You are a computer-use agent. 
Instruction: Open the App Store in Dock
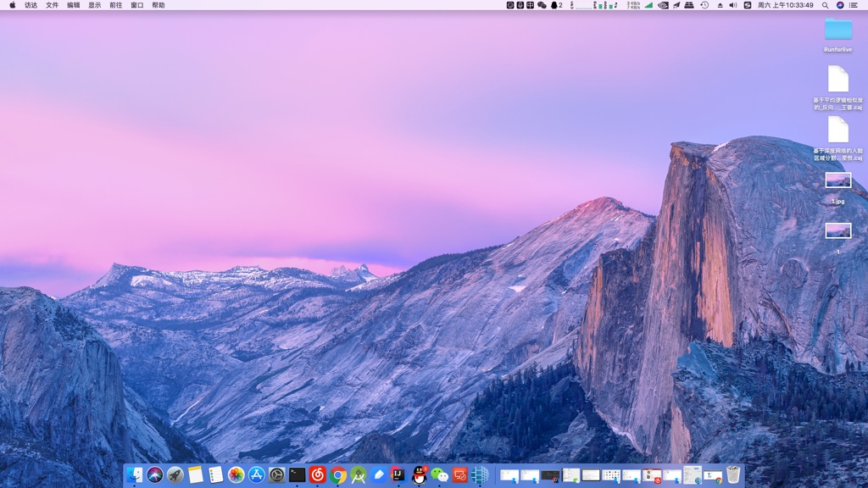click(256, 474)
